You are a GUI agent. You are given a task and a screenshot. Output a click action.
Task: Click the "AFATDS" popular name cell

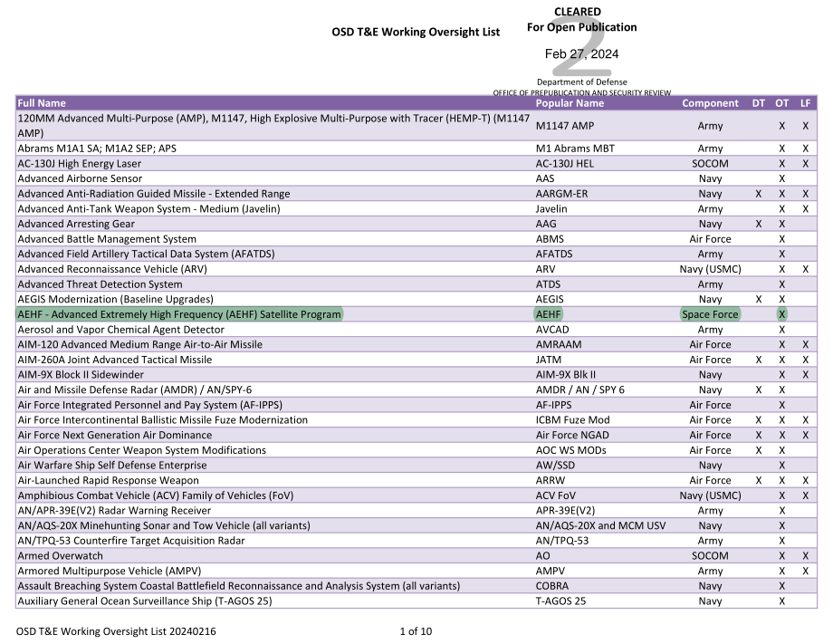(554, 254)
